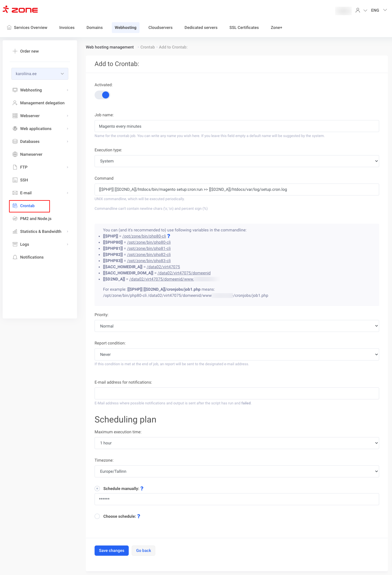This screenshot has width=392, height=575.
Task: Expand the Report condition dropdown
Action: (236, 354)
